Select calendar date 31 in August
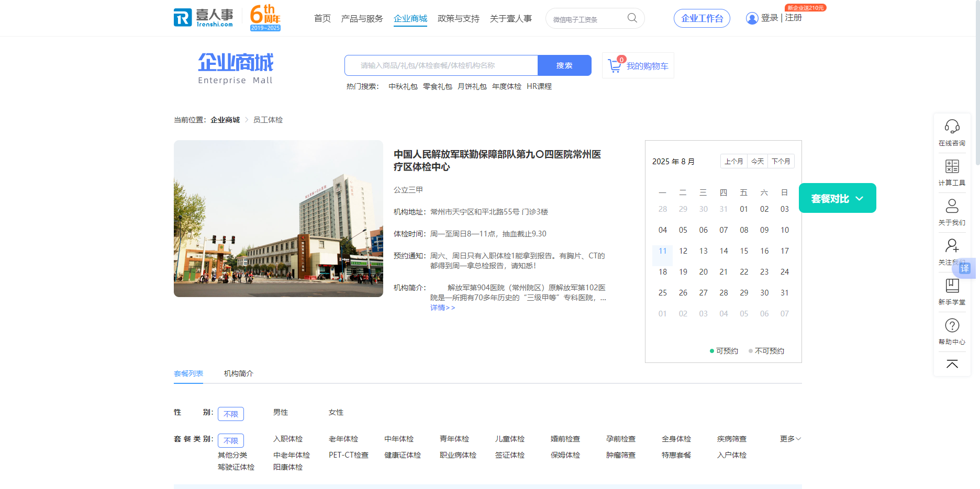The image size is (980, 489). coord(785,293)
